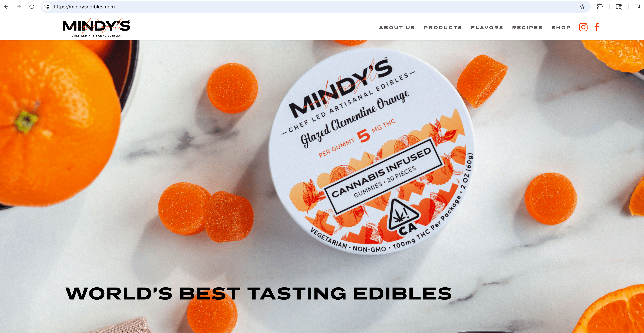The height and width of the screenshot is (333, 644).
Task: Click the tab search icon in toolbar
Action: (x=619, y=7)
